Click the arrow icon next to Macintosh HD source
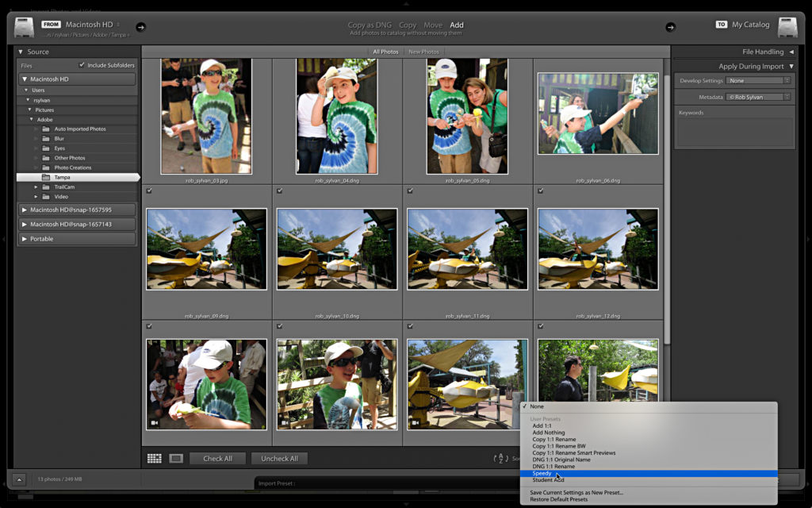This screenshot has height=508, width=812. tap(141, 27)
